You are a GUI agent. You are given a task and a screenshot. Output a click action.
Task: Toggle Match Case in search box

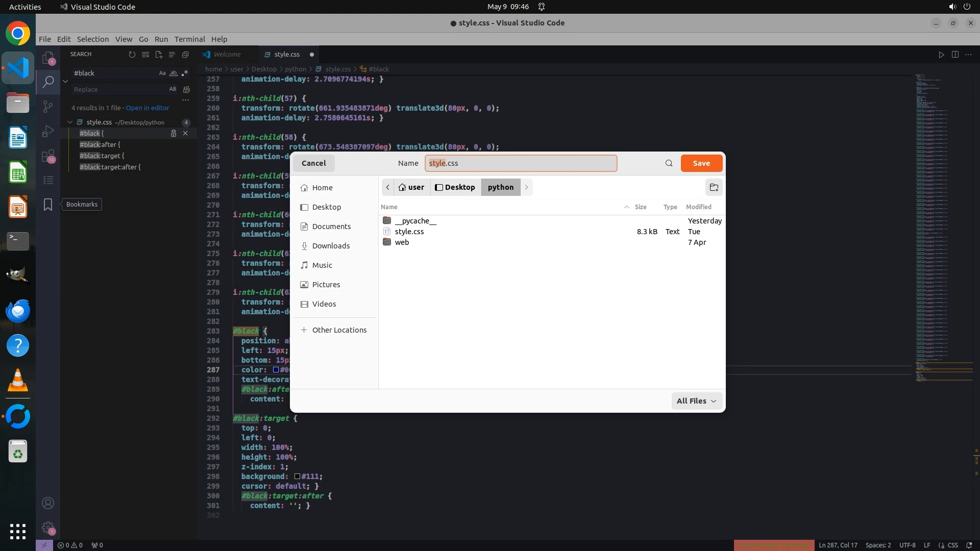[x=162, y=73]
